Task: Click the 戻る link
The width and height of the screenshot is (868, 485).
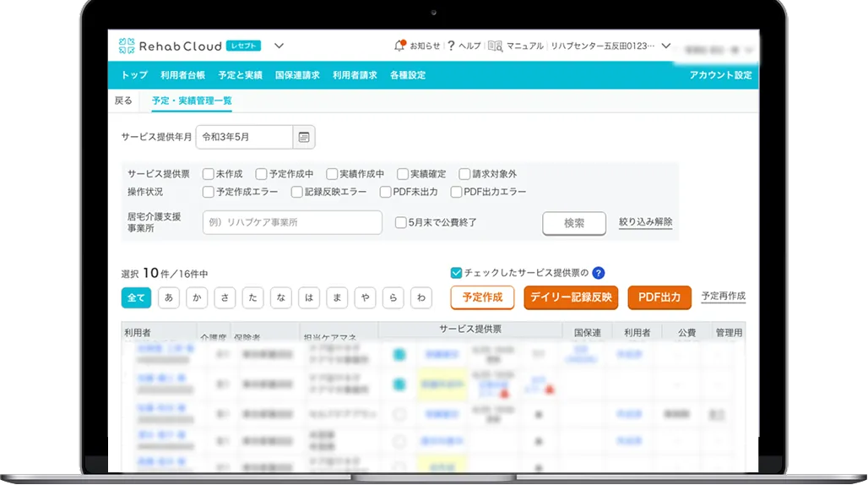Action: (123, 101)
